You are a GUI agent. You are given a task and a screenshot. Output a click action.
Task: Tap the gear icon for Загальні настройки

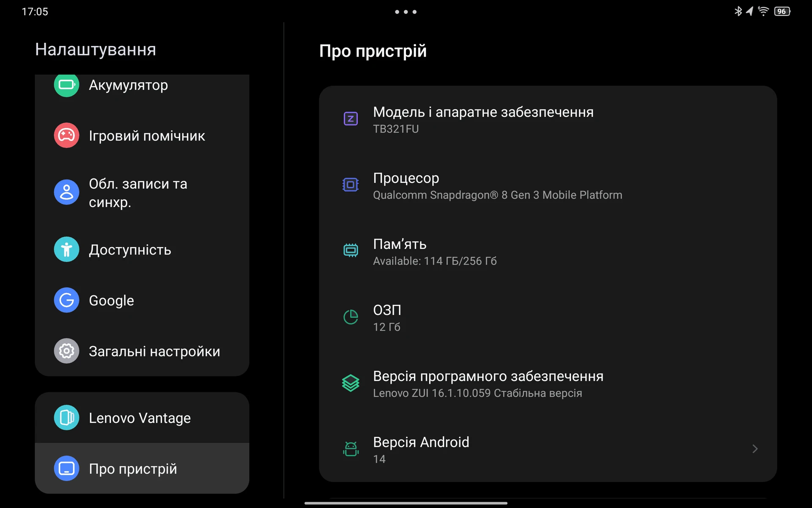(x=66, y=351)
